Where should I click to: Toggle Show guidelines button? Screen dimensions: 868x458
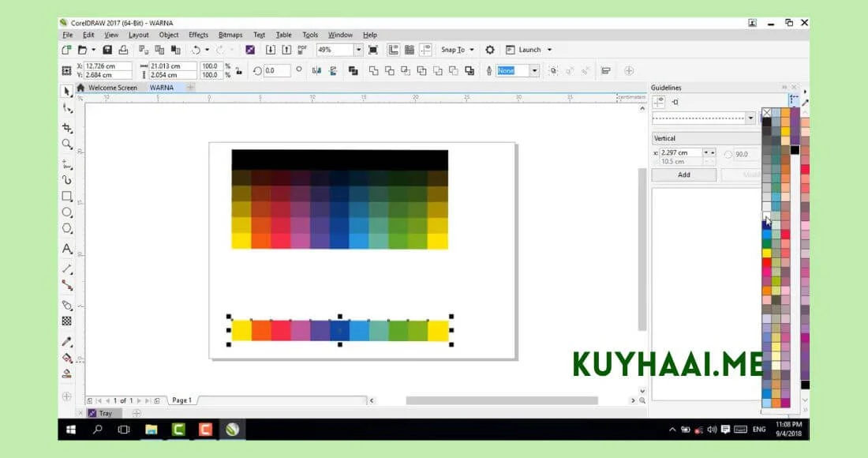pyautogui.click(x=425, y=50)
